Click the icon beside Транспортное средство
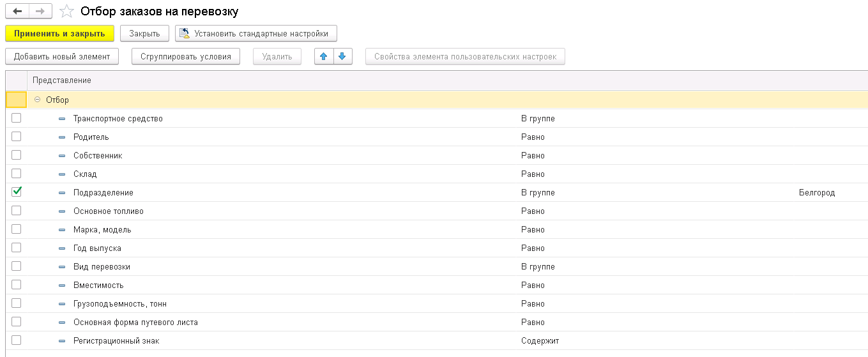The image size is (868, 357). (62, 119)
